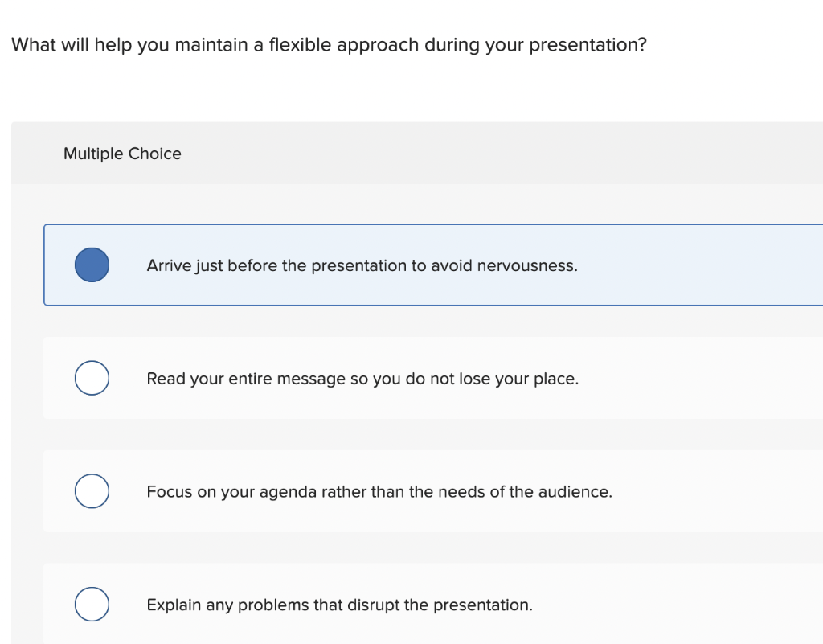Click the text 'Explain any problems that disrupt the presentation.'
The image size is (823, 644).
[x=339, y=605]
